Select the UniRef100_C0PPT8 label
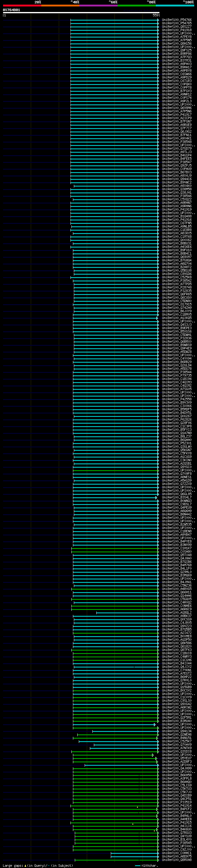The image size is (197, 868). point(176,88)
